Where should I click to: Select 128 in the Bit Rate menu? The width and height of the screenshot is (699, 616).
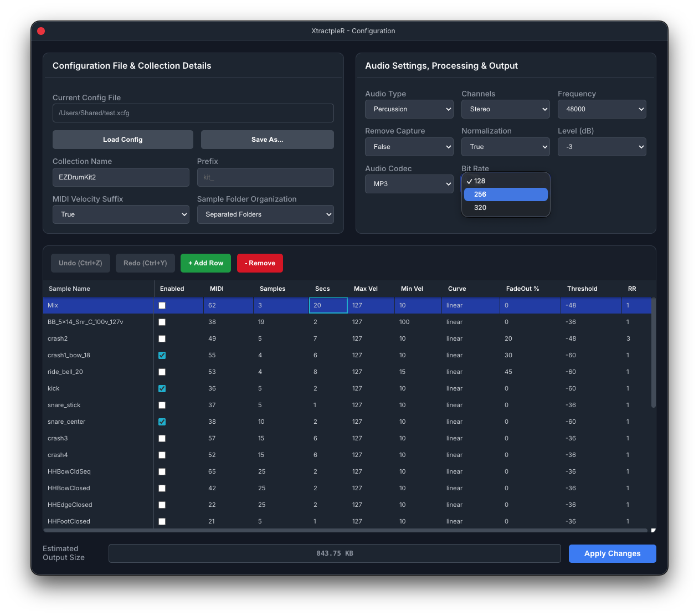[481, 181]
